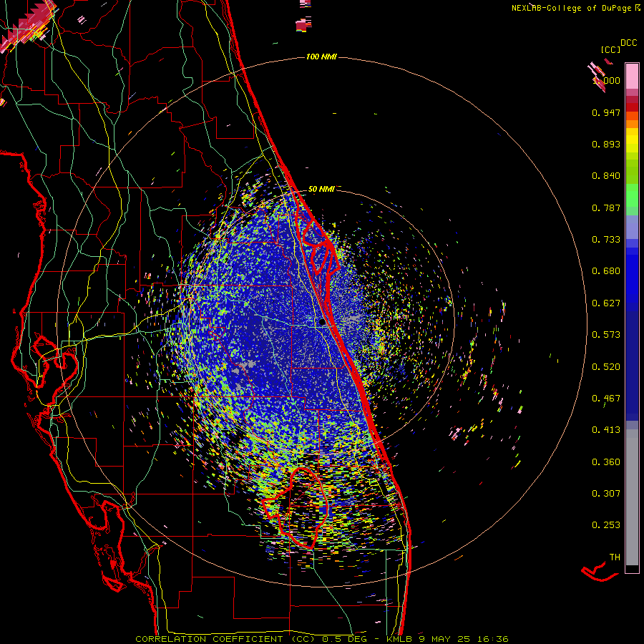Click the 50 NMI range ring label

pos(321,189)
